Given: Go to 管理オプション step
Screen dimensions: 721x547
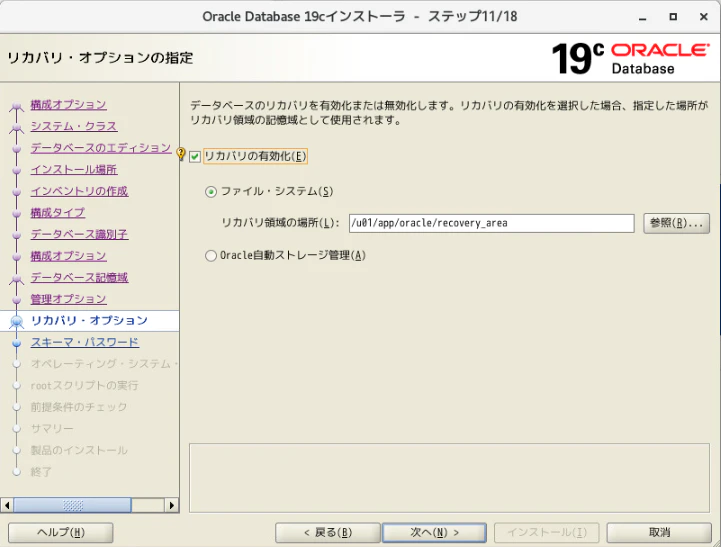Looking at the screenshot, I should coord(69,299).
